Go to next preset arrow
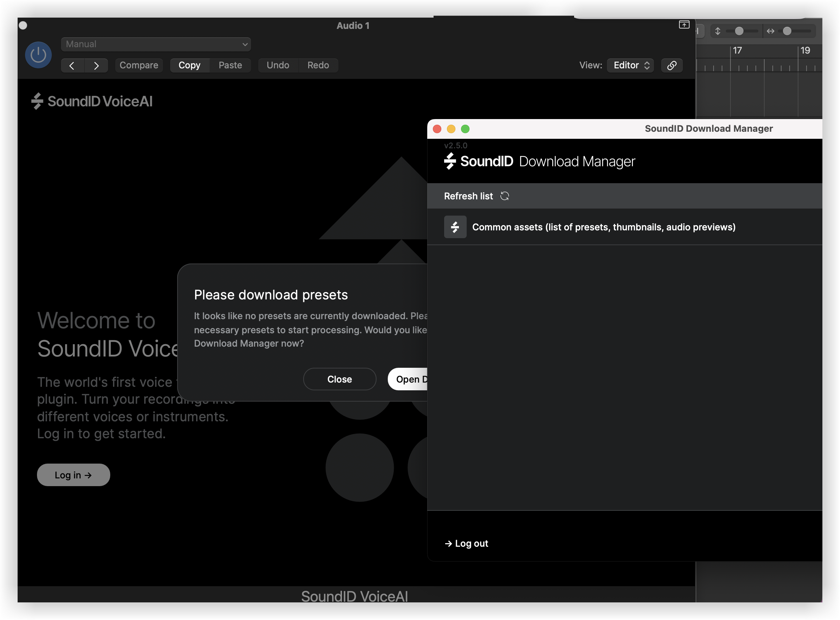 (x=97, y=66)
